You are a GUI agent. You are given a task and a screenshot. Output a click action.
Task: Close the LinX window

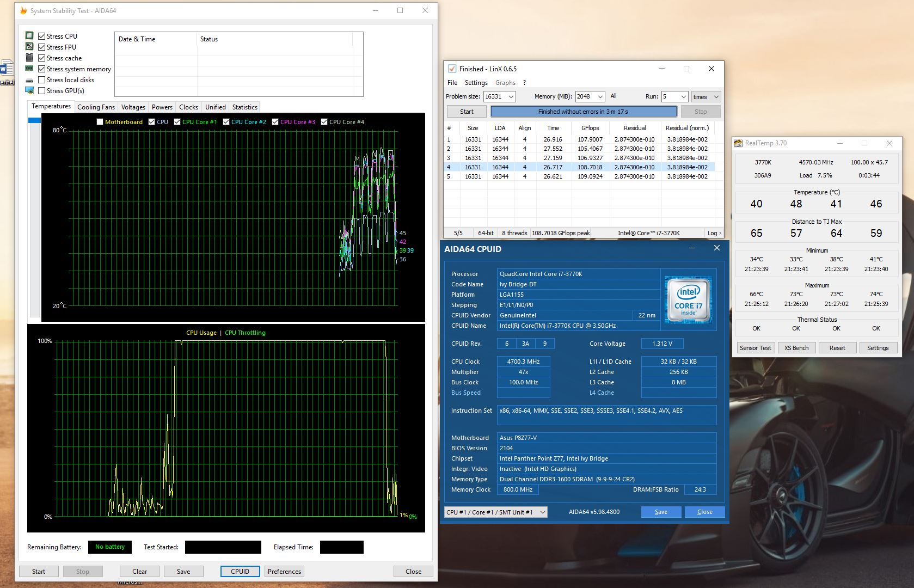click(x=711, y=69)
